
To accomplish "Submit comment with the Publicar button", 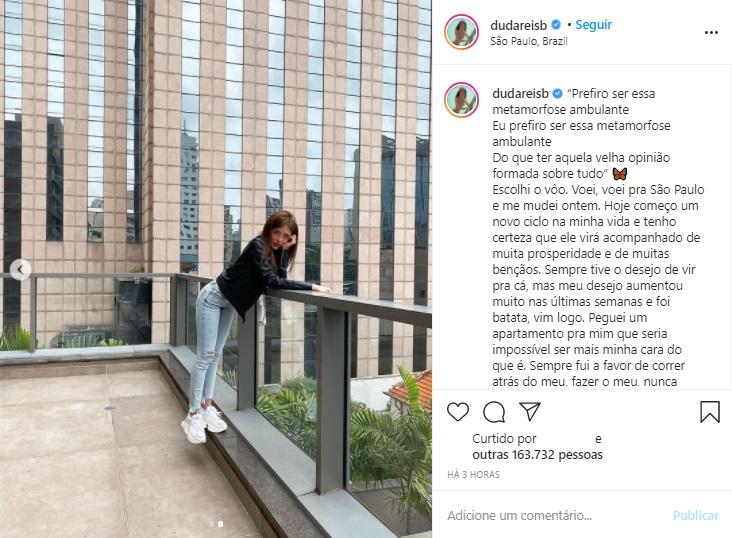I will (696, 515).
